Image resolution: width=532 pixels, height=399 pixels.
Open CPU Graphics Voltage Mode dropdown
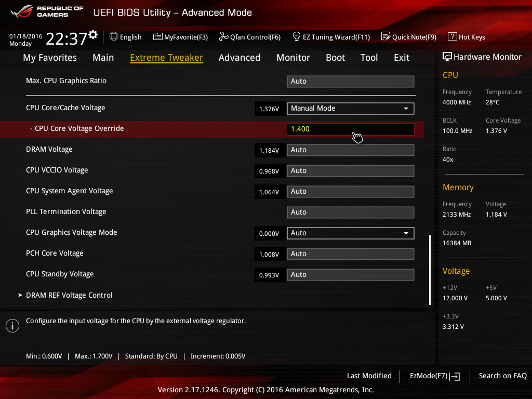(351, 233)
